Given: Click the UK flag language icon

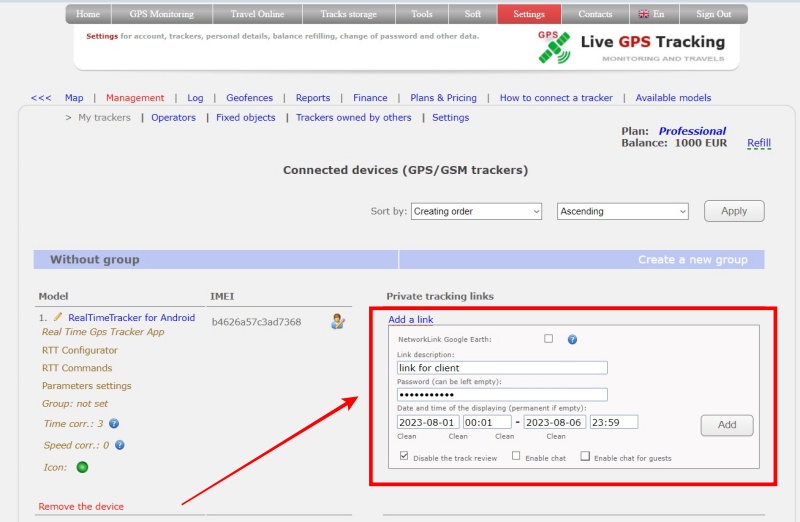Looking at the screenshot, I should pyautogui.click(x=647, y=14).
